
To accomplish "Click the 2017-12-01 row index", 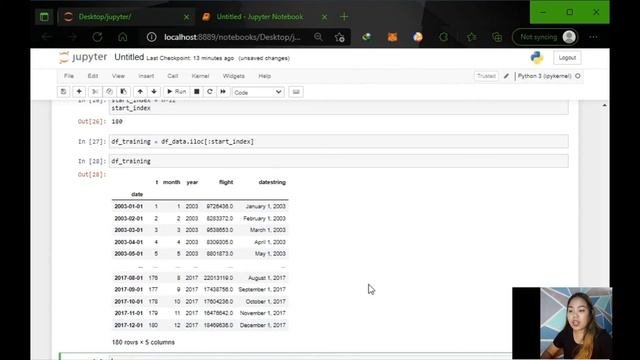I will pyautogui.click(x=128, y=325).
